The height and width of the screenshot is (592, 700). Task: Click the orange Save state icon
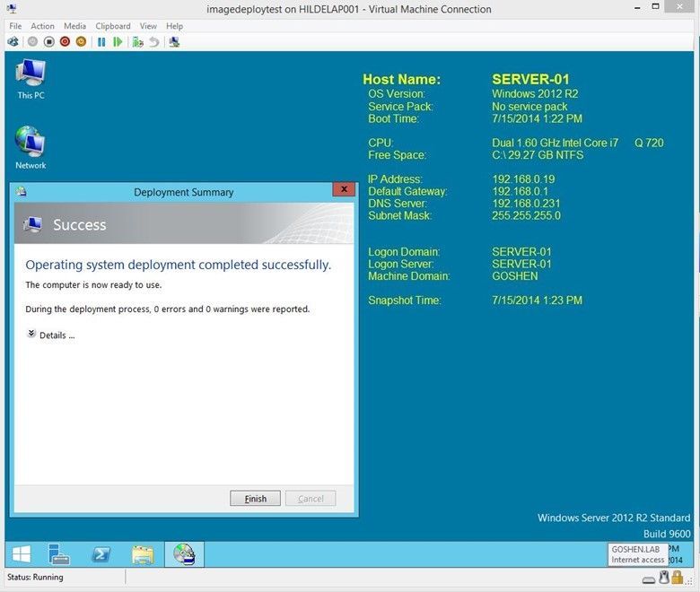[x=82, y=42]
